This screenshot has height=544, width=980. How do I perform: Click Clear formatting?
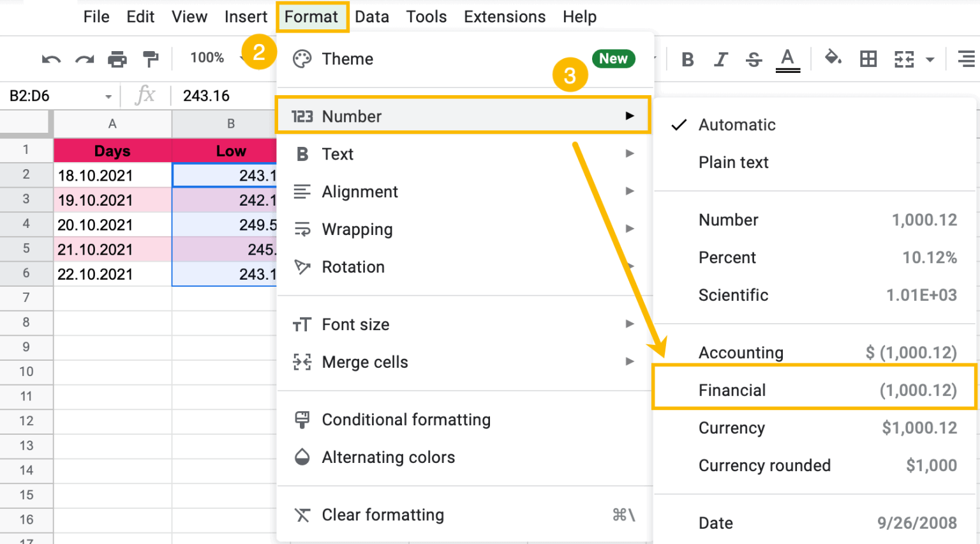point(383,515)
